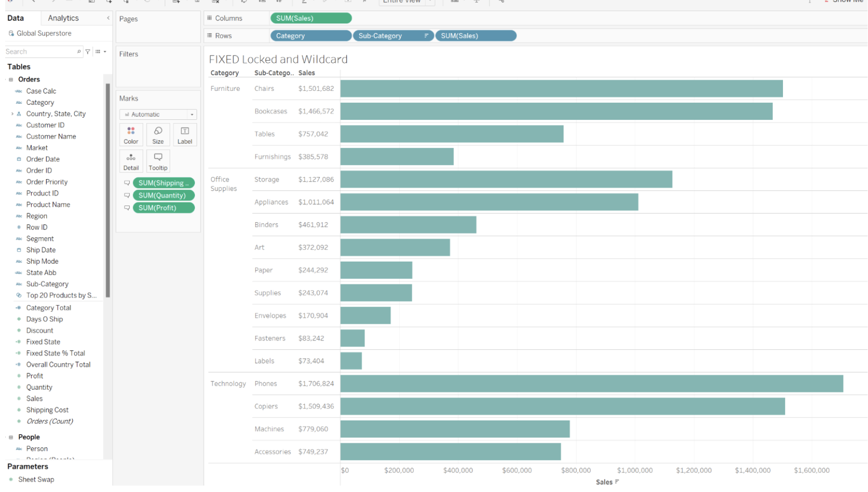Open the Show Me panel
This screenshot has height=492, width=868.
tap(845, 2)
